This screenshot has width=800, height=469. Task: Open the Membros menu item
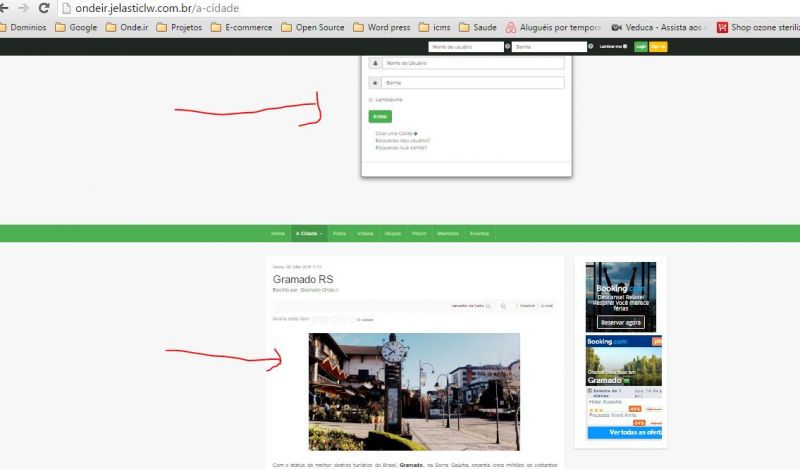tap(448, 233)
